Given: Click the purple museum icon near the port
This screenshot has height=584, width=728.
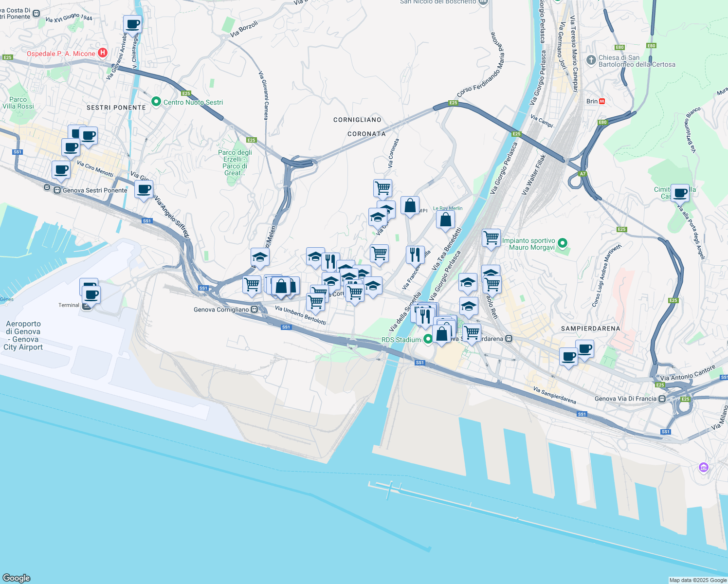Looking at the screenshot, I should click(703, 468).
